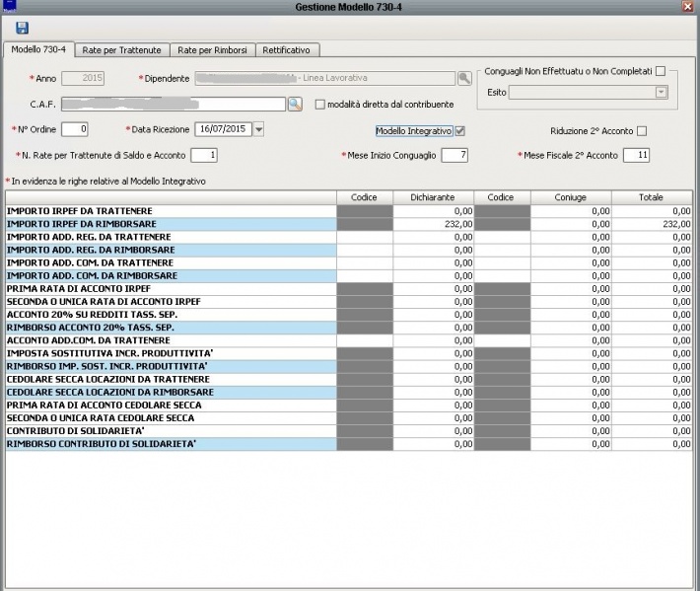The image size is (700, 591).
Task: Click the Mese Inizio Conguaglio field
Action: 455,155
